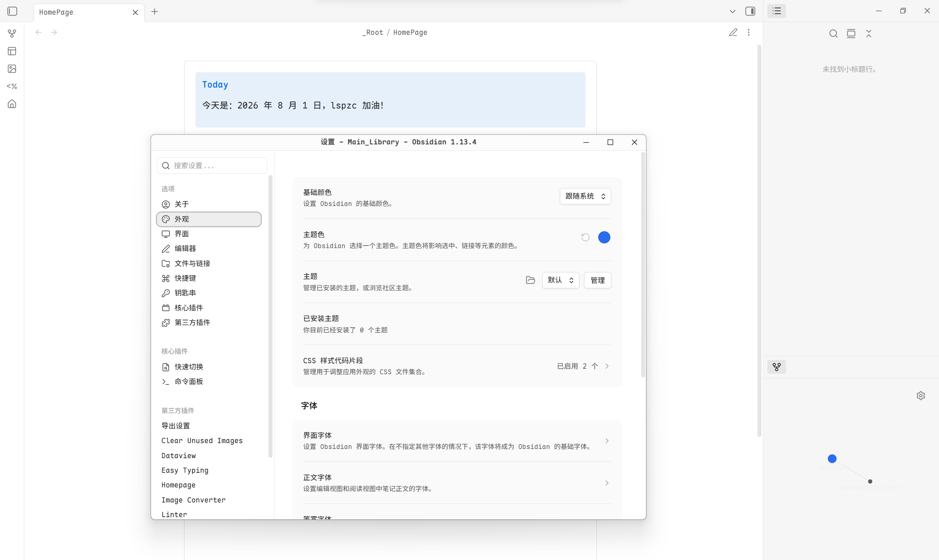Open the 第三方插件 settings section
Viewport: 939px width, 560px height.
209,323
